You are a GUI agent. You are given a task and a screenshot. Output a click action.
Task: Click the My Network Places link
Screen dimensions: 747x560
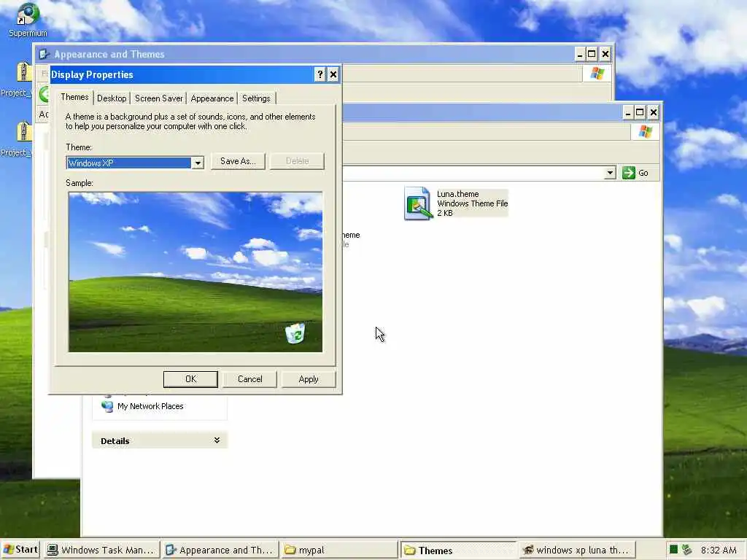click(150, 406)
